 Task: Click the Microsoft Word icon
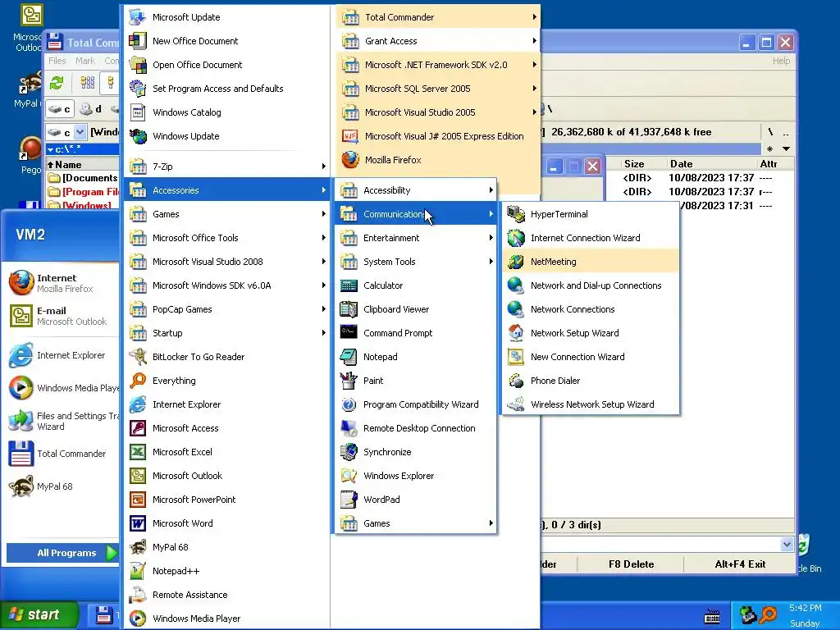[x=138, y=523]
